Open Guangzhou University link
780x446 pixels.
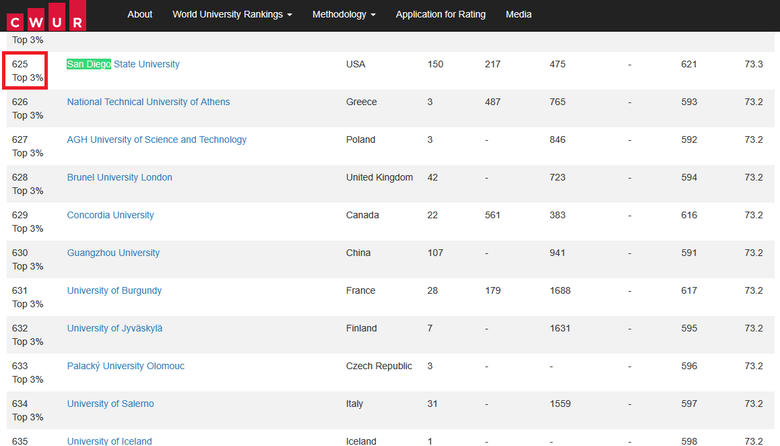pyautogui.click(x=113, y=253)
